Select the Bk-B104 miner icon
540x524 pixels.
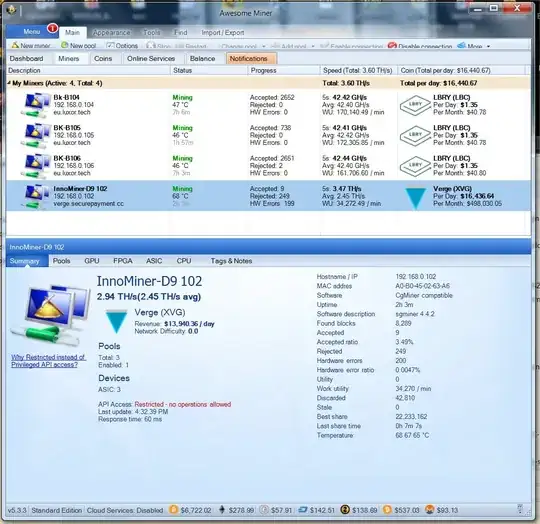coord(35,105)
